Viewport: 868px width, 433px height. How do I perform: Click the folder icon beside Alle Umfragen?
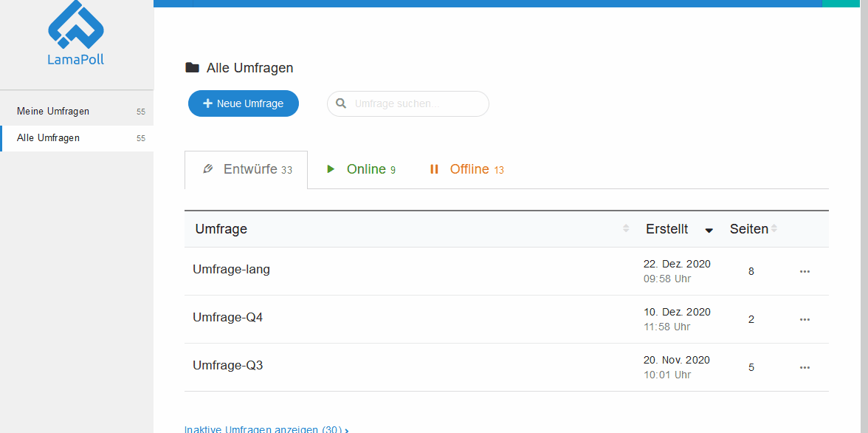pos(192,68)
